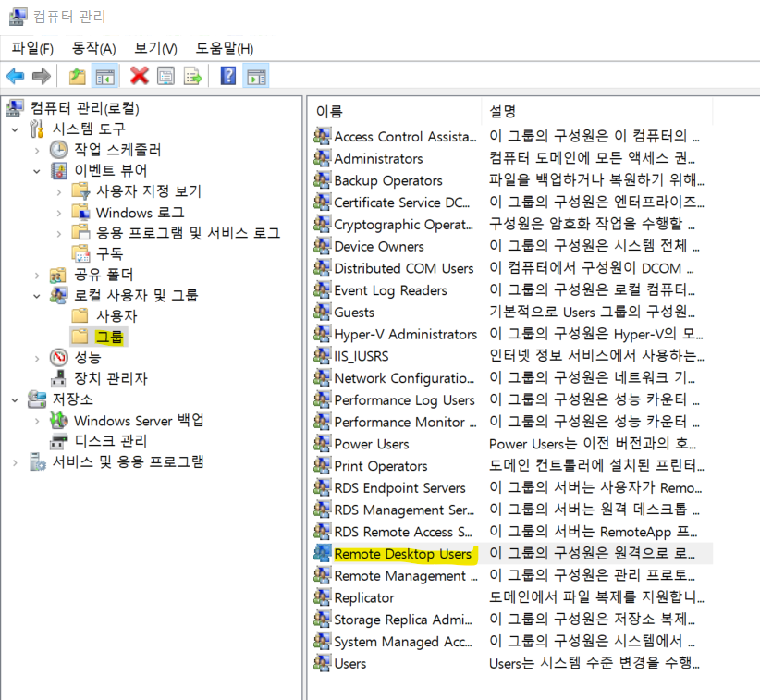Click the red X Delete toolbar icon

[139, 76]
